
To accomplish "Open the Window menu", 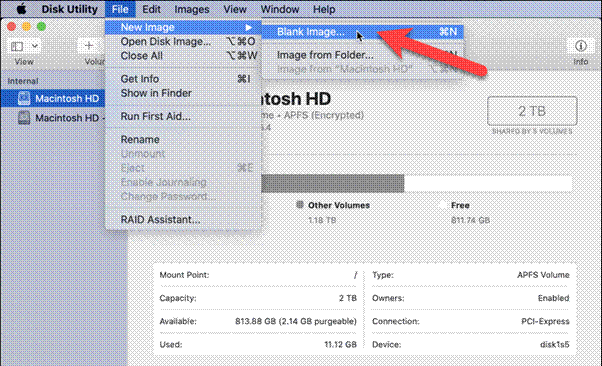I will (x=280, y=9).
